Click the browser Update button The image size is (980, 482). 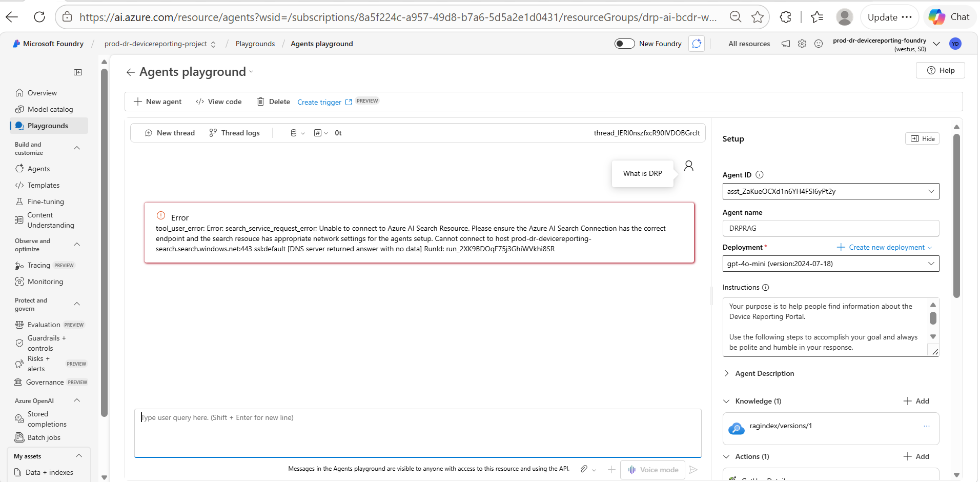[x=890, y=17]
